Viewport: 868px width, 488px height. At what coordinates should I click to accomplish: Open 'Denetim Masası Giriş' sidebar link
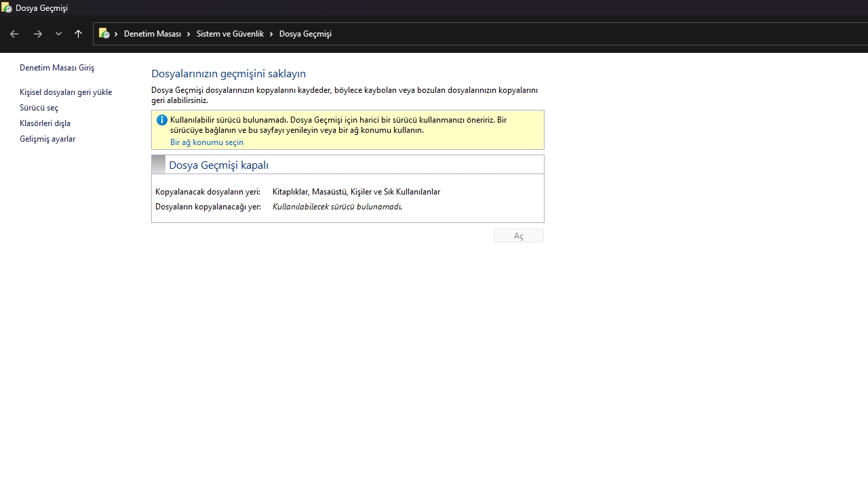(x=57, y=68)
